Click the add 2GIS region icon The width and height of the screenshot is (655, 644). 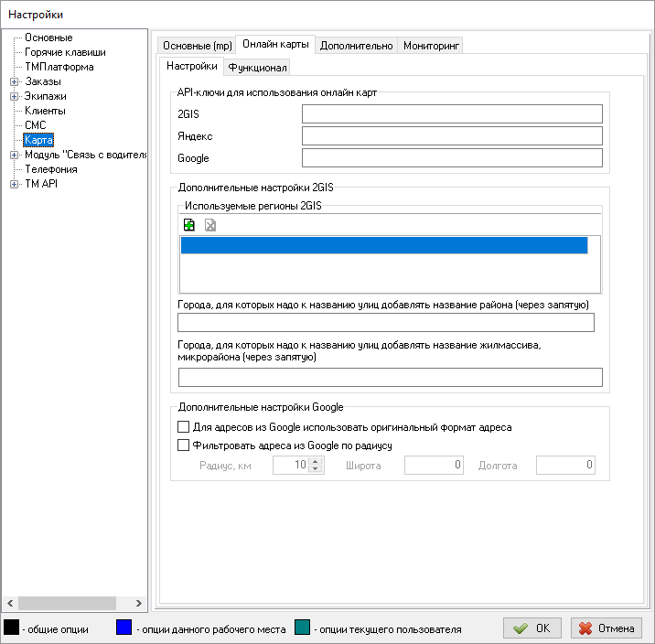click(x=189, y=225)
